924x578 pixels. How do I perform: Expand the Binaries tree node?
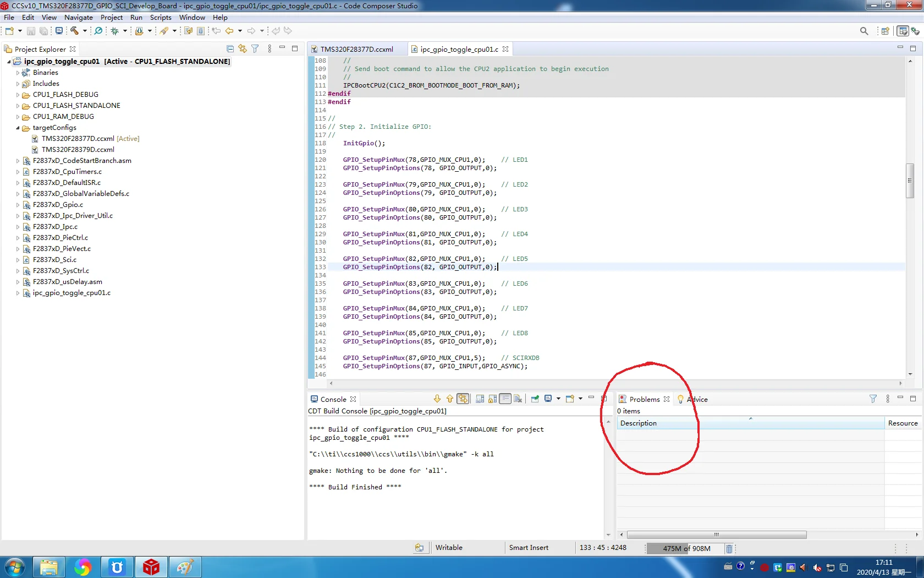tap(18, 73)
